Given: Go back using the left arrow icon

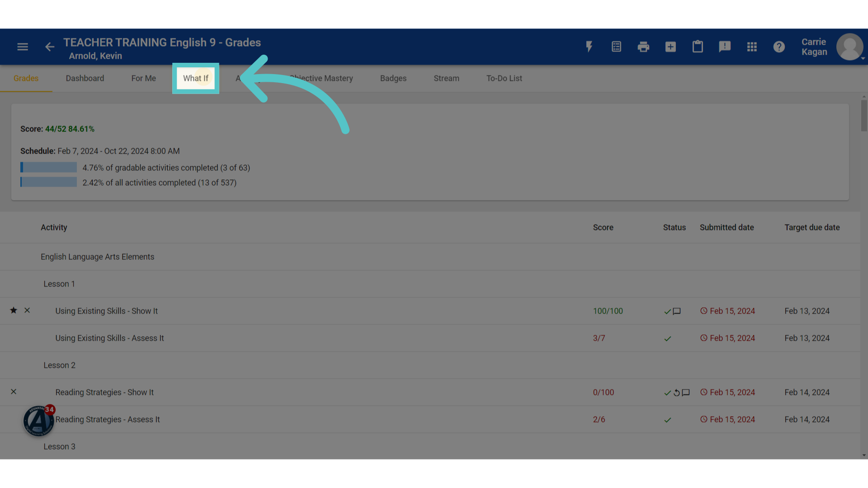Looking at the screenshot, I should [x=50, y=47].
